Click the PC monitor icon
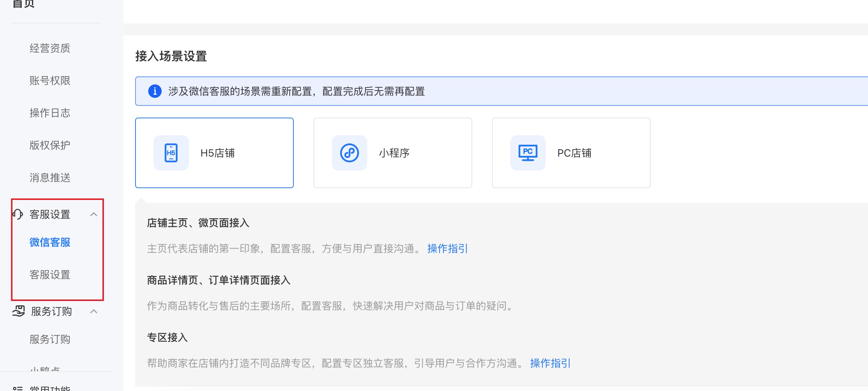The image size is (868, 391). coord(528,153)
